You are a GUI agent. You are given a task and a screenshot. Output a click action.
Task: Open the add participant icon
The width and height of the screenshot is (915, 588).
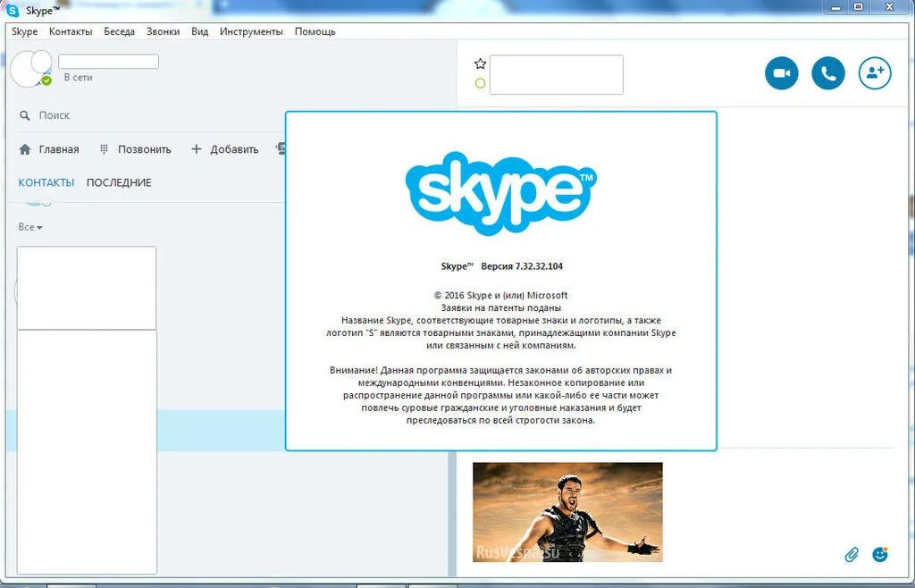pyautogui.click(x=874, y=72)
